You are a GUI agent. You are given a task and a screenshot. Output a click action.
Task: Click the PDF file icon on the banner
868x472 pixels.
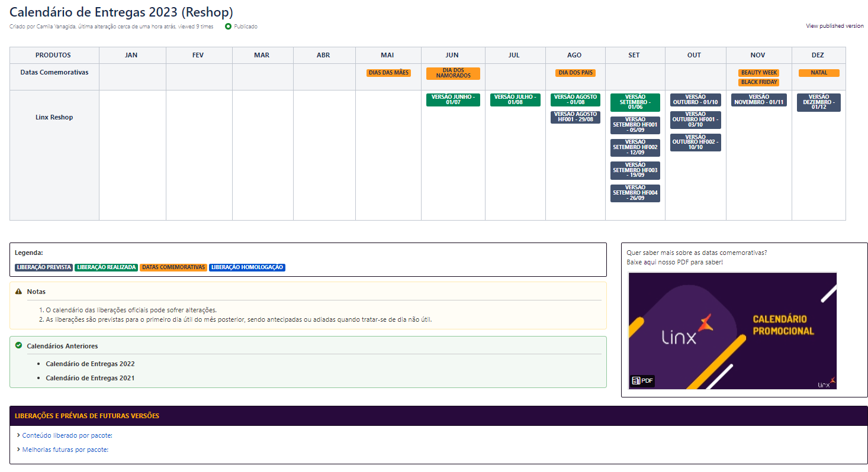point(642,380)
